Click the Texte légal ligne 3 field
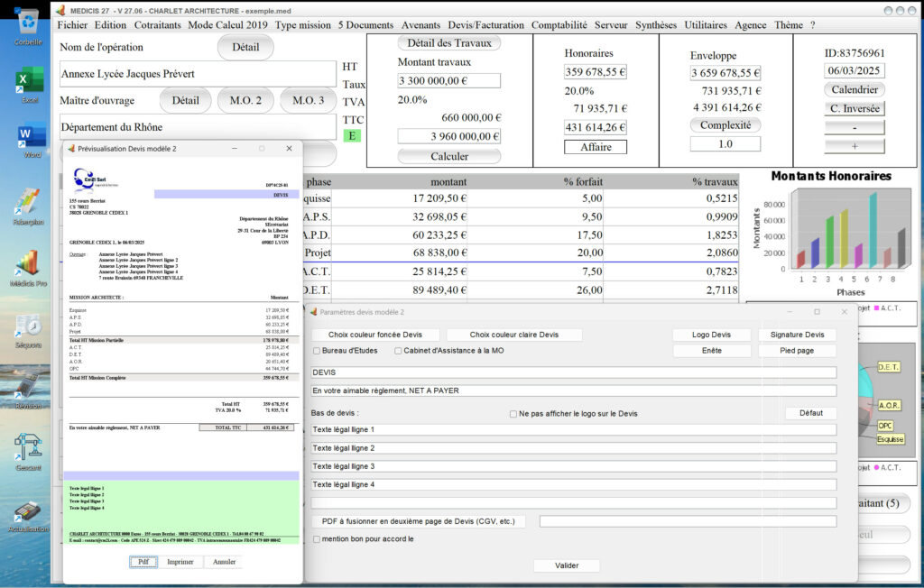This screenshot has height=588, width=924. click(x=573, y=466)
